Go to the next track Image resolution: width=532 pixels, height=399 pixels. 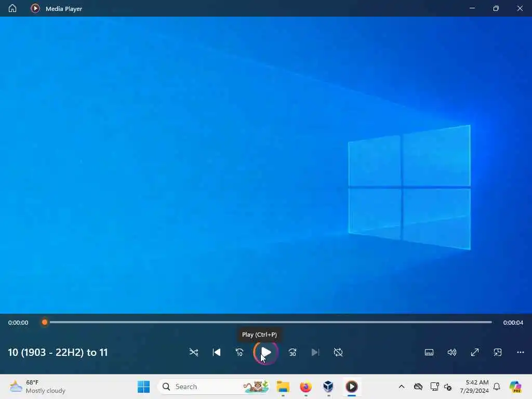[x=315, y=352]
